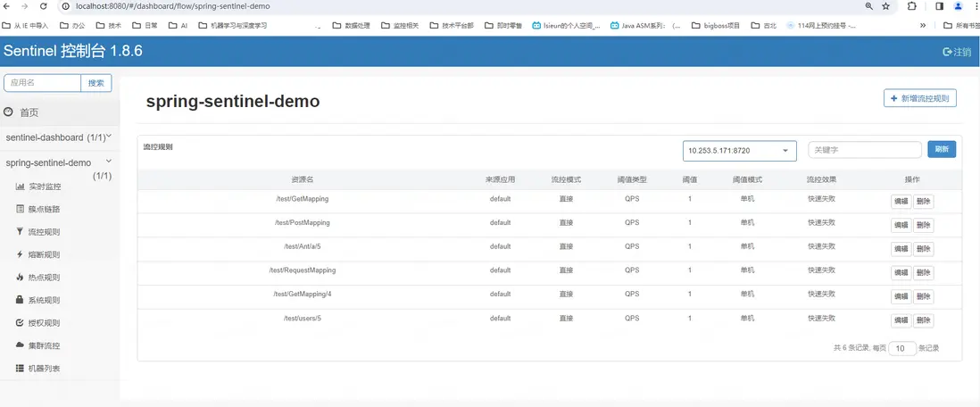Click the 实时监控 chart icon
This screenshot has width=980, height=407.
20,187
